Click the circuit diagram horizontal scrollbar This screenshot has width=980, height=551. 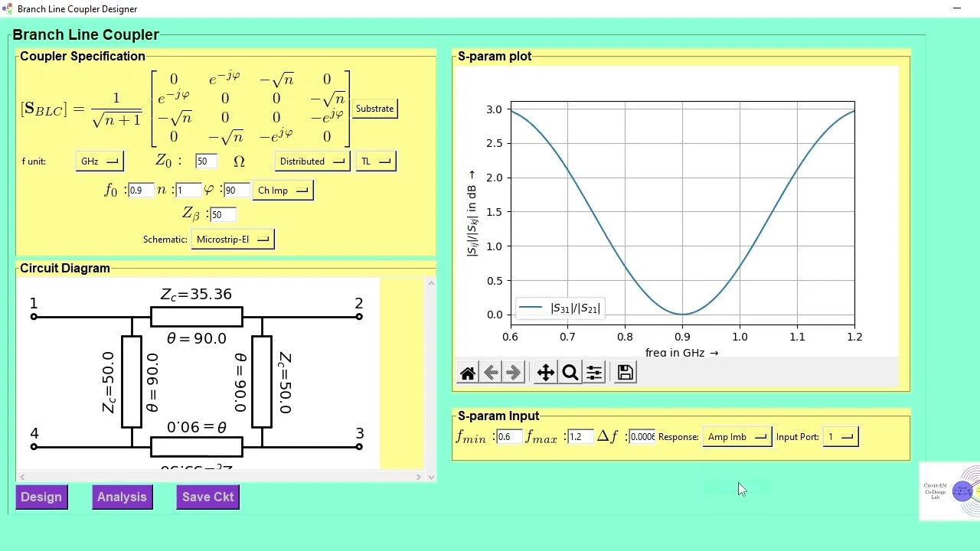(220, 477)
